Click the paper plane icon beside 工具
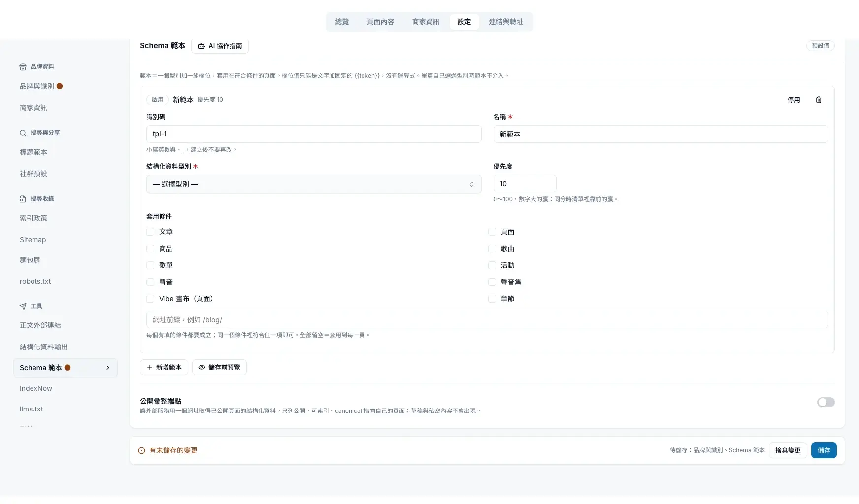Image resolution: width=859 pixels, height=504 pixels. pyautogui.click(x=23, y=306)
